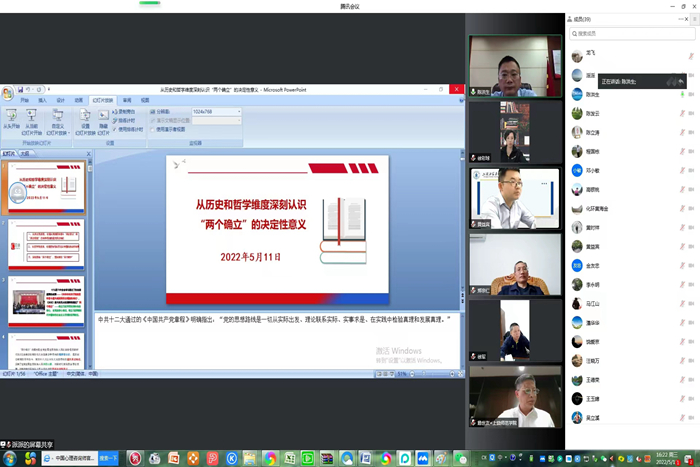Click the slide thumbnail pane vertical scrollbar
This screenshot has width=700, height=467.
click(90, 263)
